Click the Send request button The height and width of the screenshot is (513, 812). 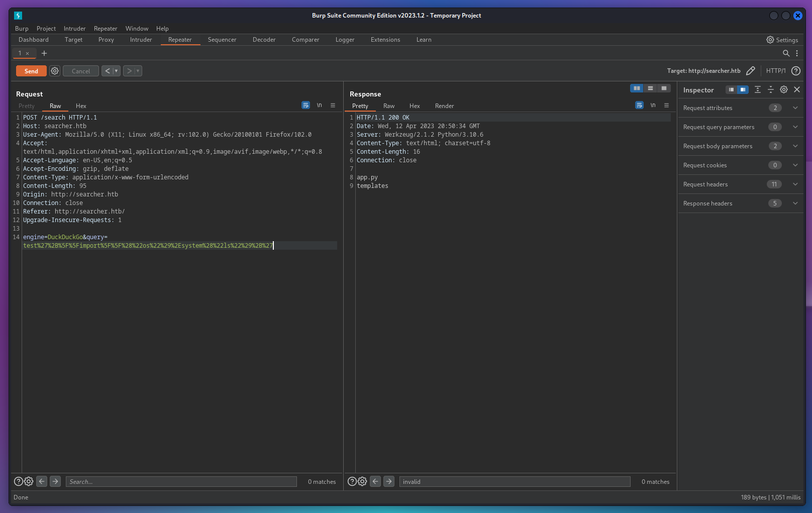click(31, 71)
